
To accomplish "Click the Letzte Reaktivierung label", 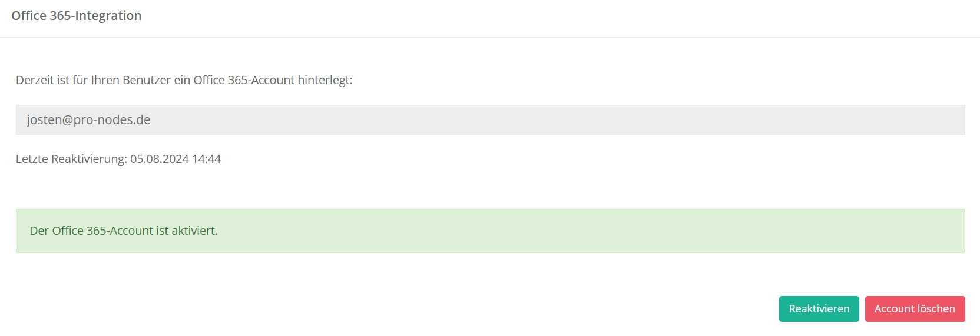I will [x=71, y=159].
